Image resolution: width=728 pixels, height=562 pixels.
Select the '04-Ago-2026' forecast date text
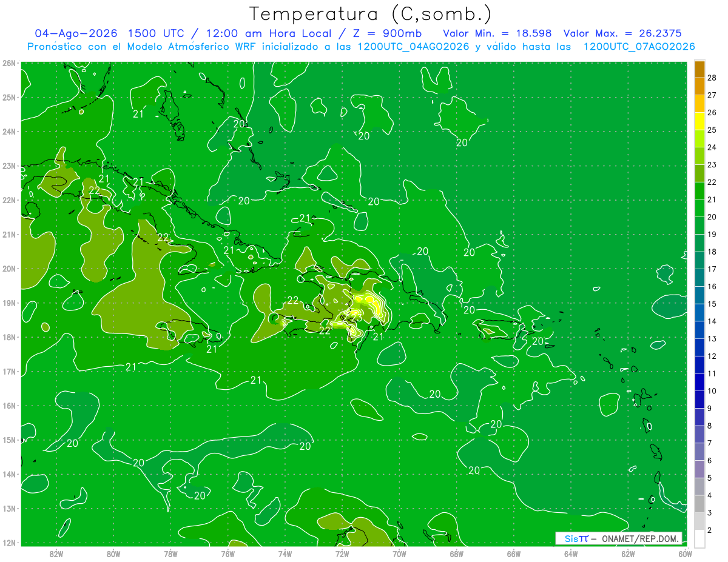click(76, 33)
